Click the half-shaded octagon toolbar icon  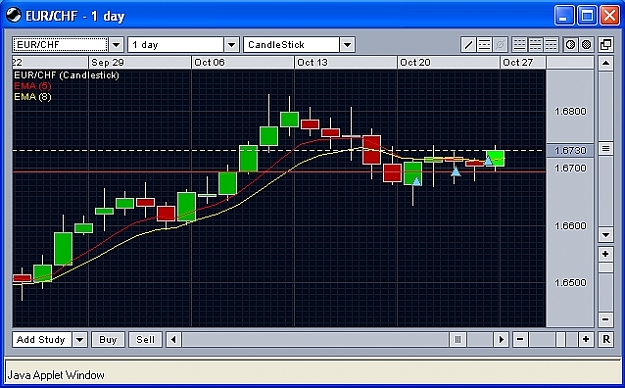click(570, 45)
